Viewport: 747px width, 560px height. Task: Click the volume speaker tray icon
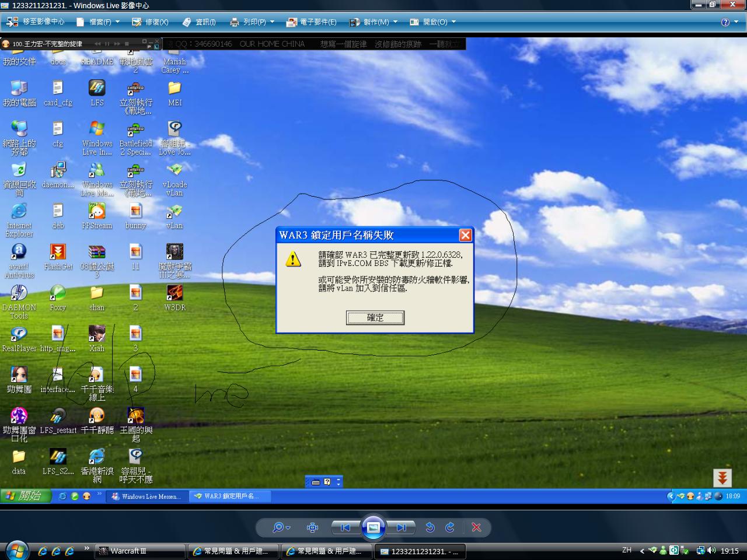[711, 550]
